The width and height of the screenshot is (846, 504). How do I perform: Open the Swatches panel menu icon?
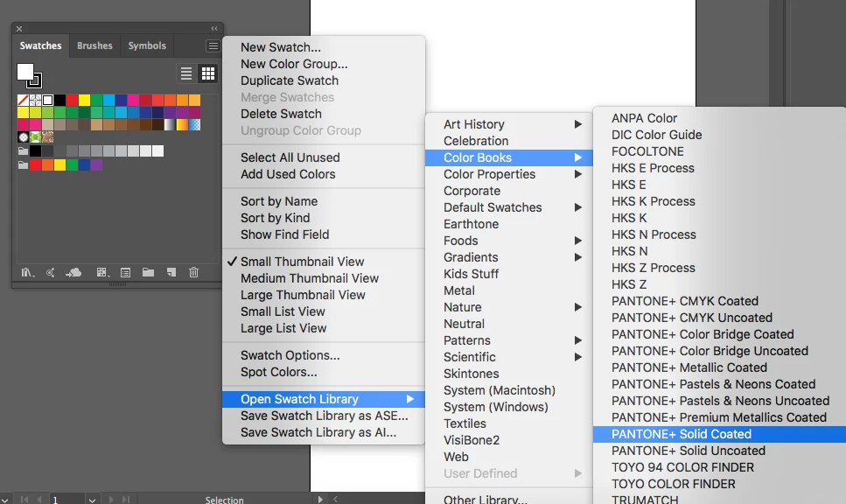click(213, 45)
